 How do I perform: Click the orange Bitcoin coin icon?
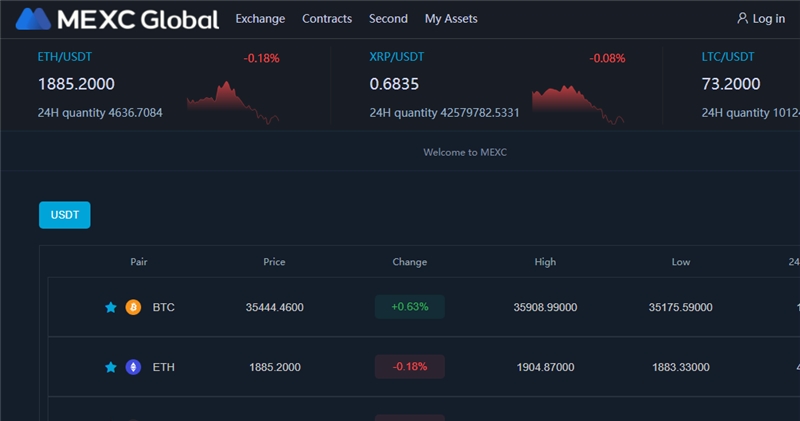click(x=133, y=307)
